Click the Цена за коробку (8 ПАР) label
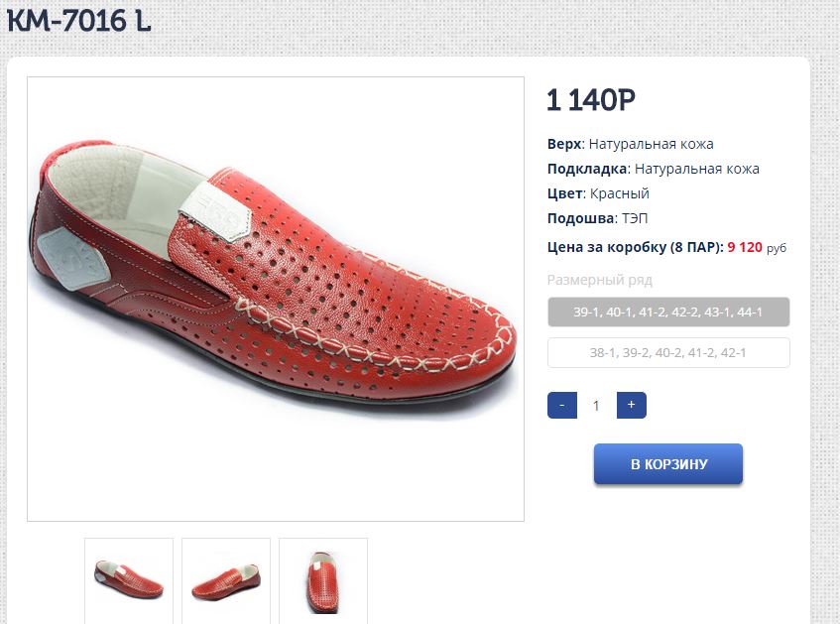840x624 pixels. pyautogui.click(x=635, y=247)
